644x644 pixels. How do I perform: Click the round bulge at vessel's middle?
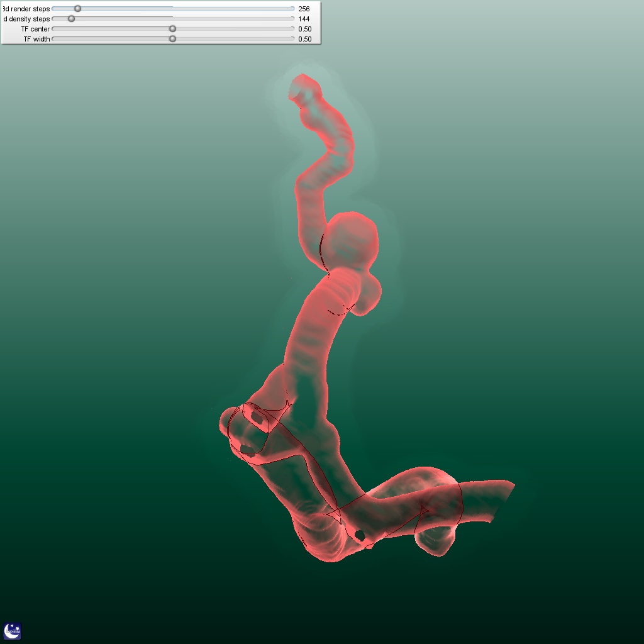click(x=351, y=241)
